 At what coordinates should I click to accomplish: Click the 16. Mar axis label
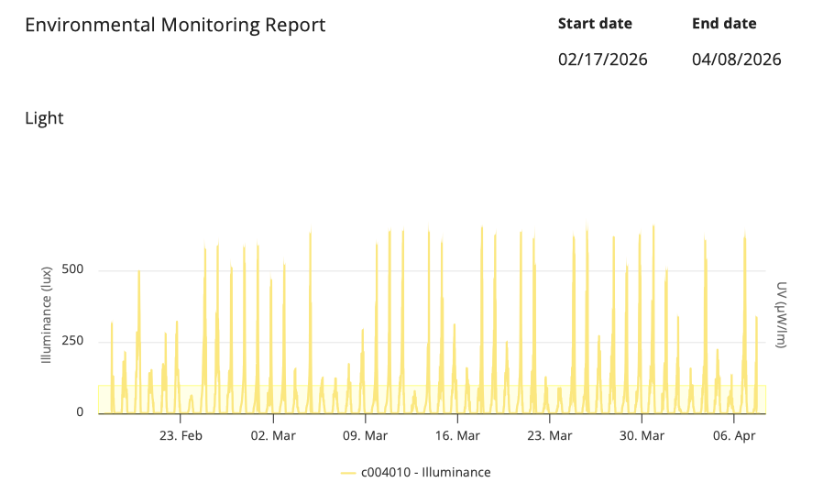[457, 436]
